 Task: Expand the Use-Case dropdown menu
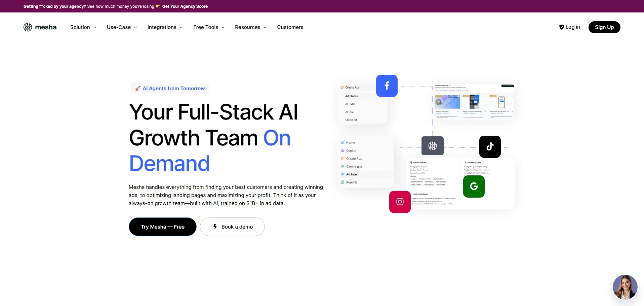pos(122,27)
